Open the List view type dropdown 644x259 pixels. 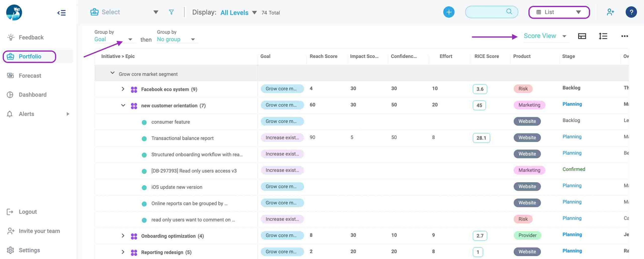pyautogui.click(x=559, y=12)
